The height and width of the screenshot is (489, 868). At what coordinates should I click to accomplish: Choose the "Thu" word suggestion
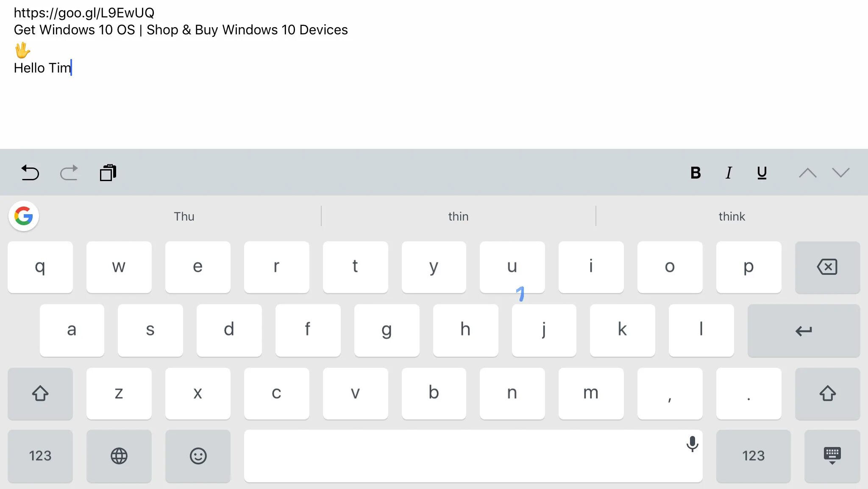click(184, 216)
